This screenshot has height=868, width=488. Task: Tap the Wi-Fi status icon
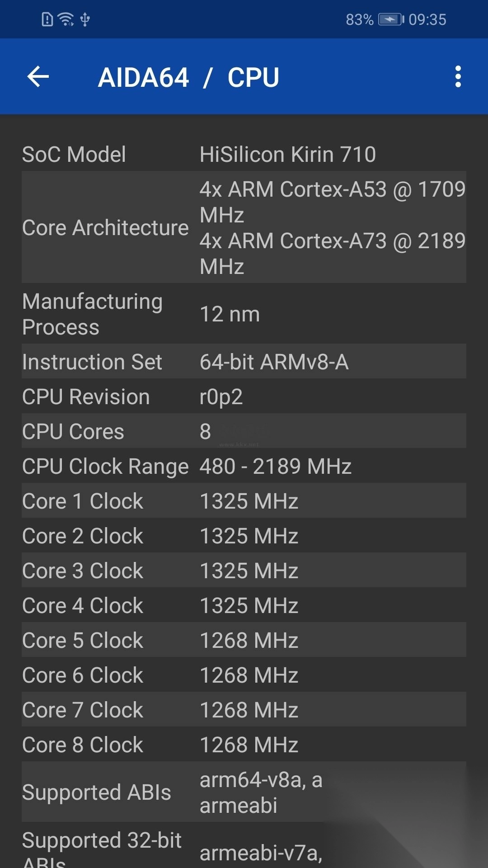tap(66, 19)
